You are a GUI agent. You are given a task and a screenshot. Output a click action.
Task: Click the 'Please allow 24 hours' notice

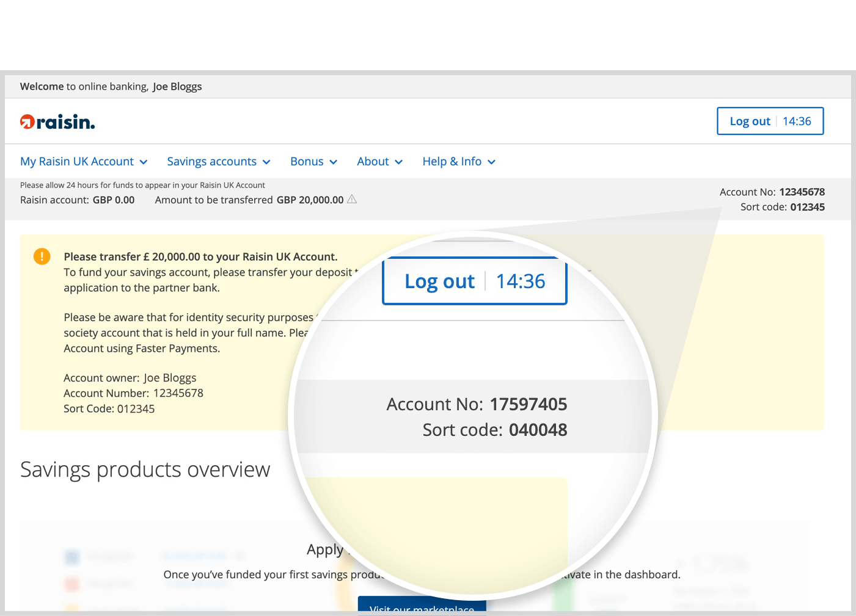tap(142, 185)
